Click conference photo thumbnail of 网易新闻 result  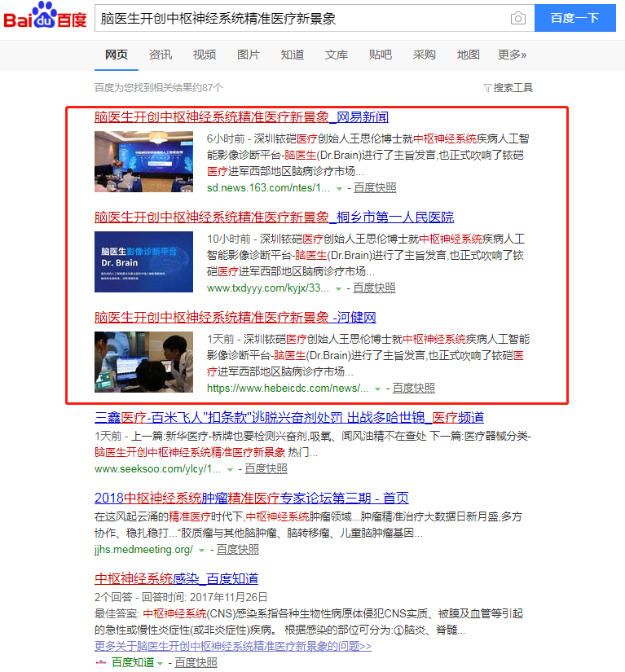143,161
